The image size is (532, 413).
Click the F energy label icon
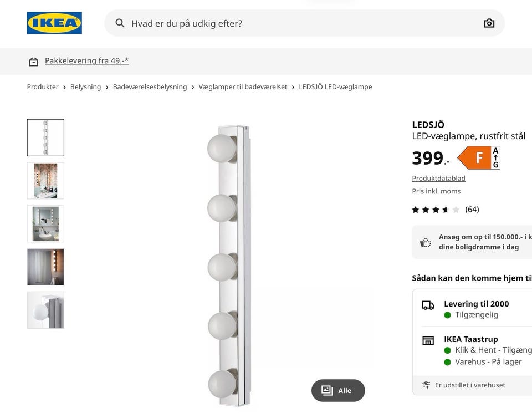click(479, 158)
